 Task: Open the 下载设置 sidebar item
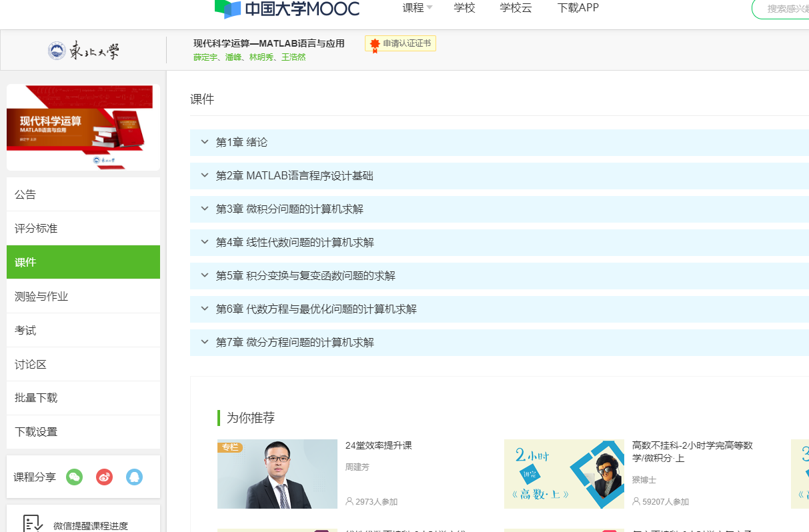point(83,432)
